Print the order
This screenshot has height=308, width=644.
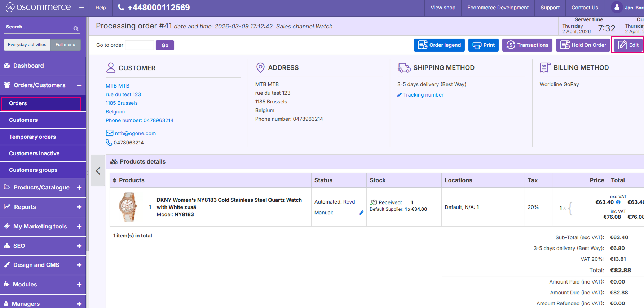click(484, 45)
